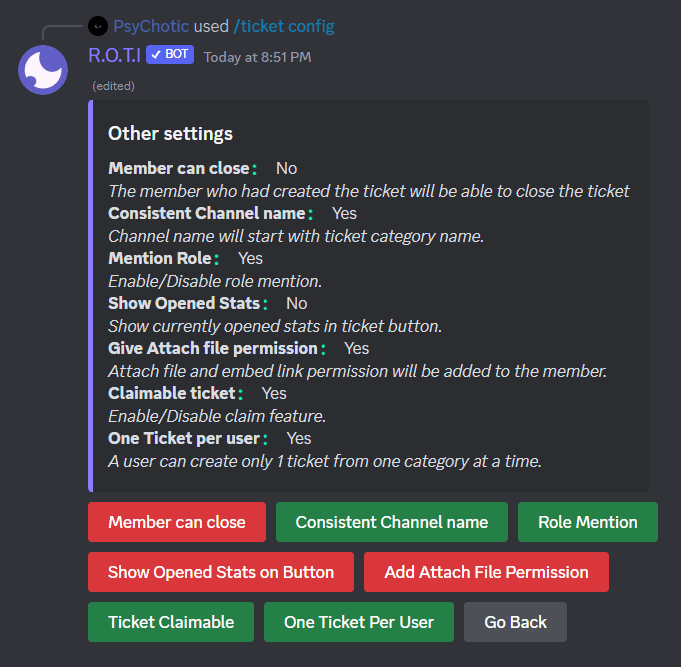Toggle One Ticket Per User button
This screenshot has width=681, height=667.
click(x=359, y=622)
